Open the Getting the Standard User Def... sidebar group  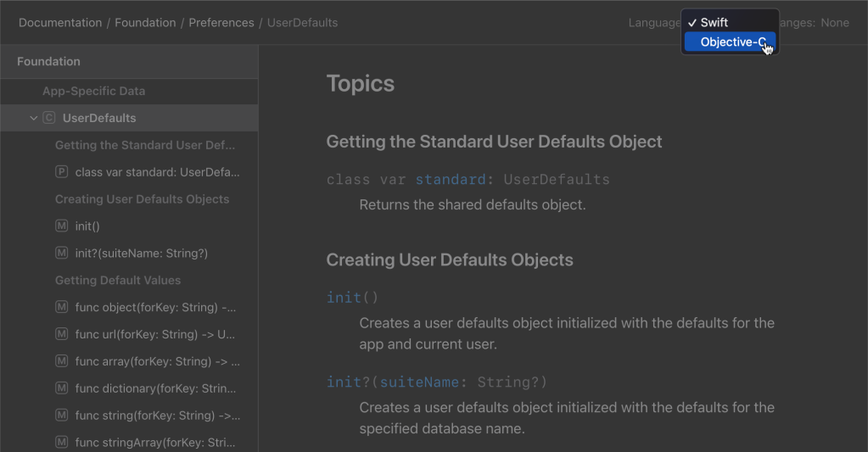145,145
